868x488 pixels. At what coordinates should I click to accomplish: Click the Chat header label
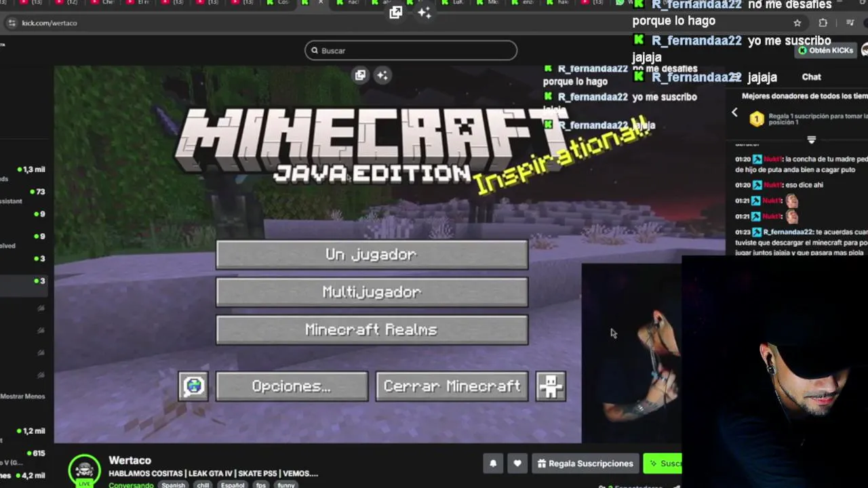click(x=811, y=77)
